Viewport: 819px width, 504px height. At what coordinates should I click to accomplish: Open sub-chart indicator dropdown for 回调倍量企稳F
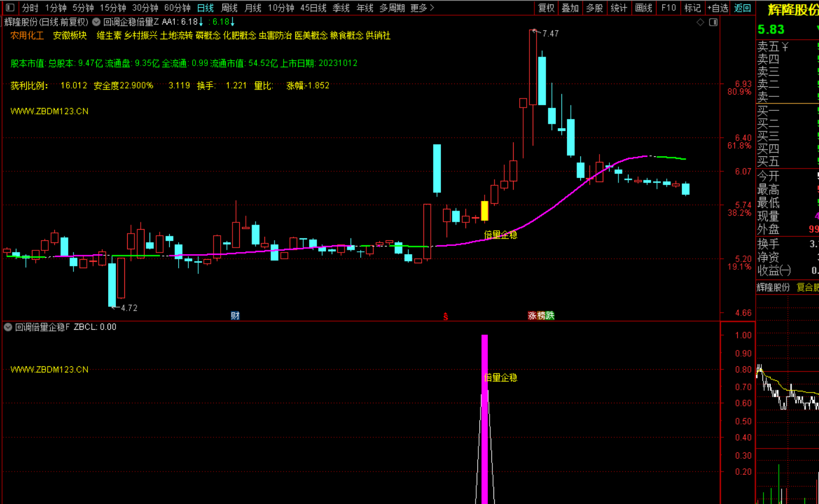(8, 327)
